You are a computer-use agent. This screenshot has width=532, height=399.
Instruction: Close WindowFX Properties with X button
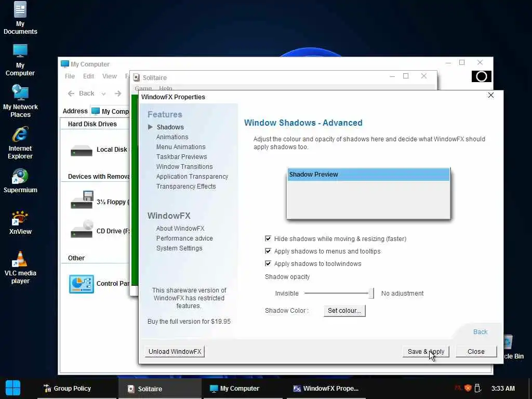pos(490,96)
